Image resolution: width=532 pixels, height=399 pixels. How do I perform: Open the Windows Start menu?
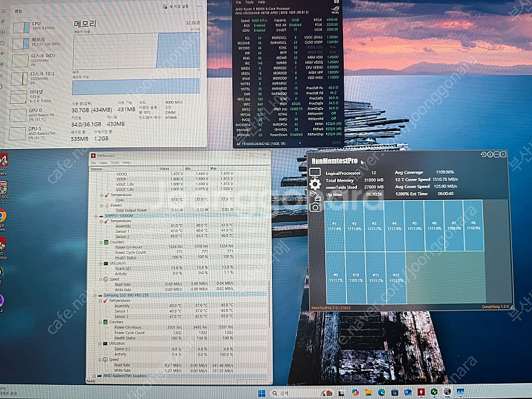pyautogui.click(x=261, y=393)
